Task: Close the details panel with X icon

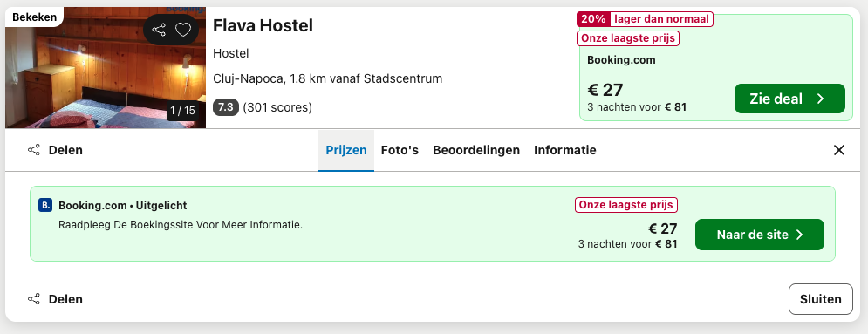Action: click(839, 150)
